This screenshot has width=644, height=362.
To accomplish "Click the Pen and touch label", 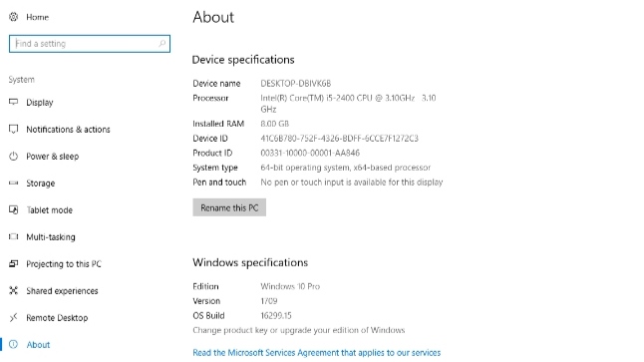I will (219, 182).
